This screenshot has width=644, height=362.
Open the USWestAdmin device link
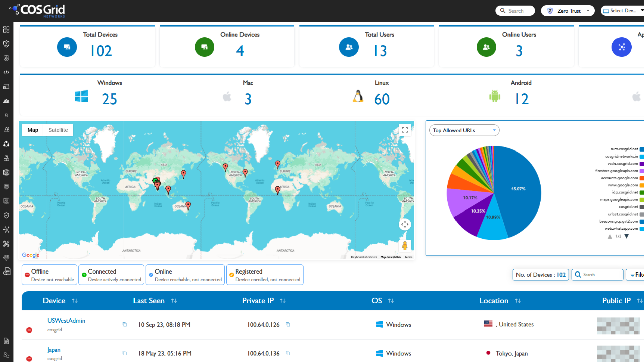click(x=66, y=321)
